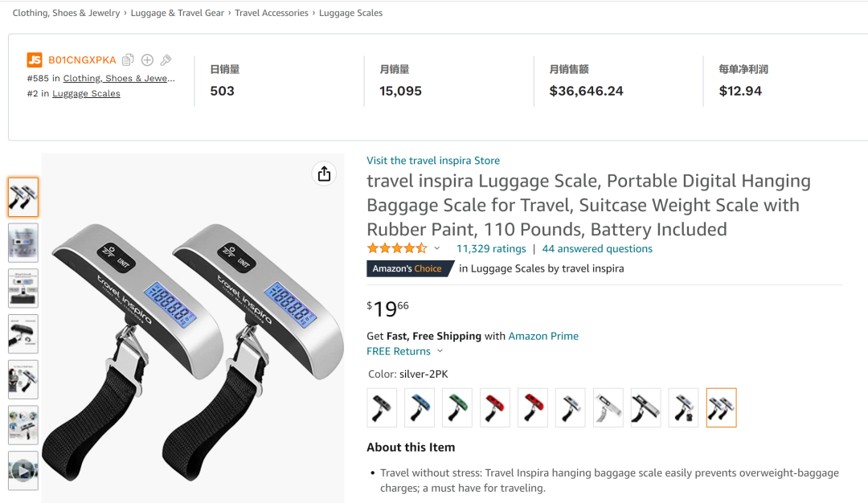The image size is (868, 503).
Task: Select the green luggage scale color
Action: tap(457, 407)
